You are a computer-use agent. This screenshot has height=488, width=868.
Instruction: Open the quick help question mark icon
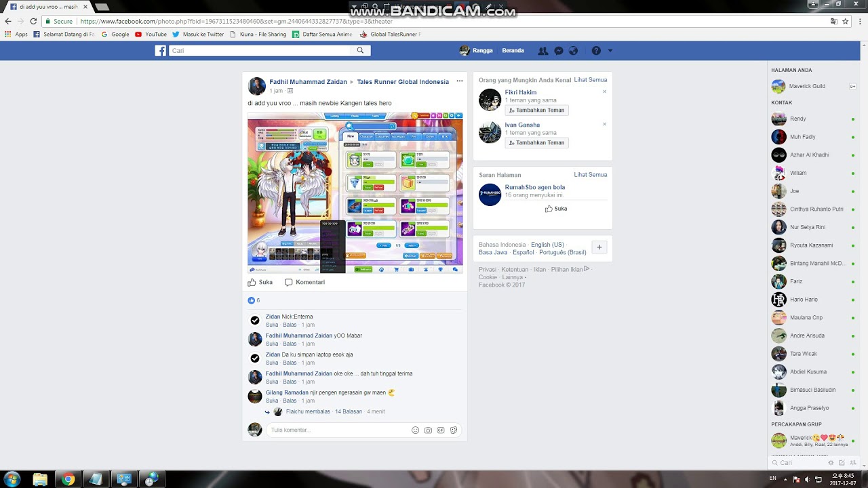(x=596, y=51)
